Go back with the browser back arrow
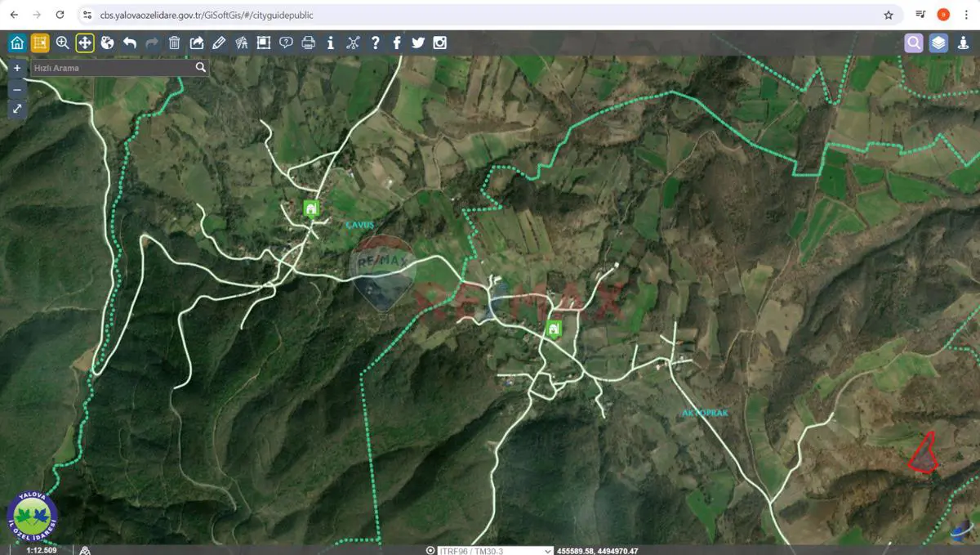Image resolution: width=980 pixels, height=555 pixels. pyautogui.click(x=14, y=15)
